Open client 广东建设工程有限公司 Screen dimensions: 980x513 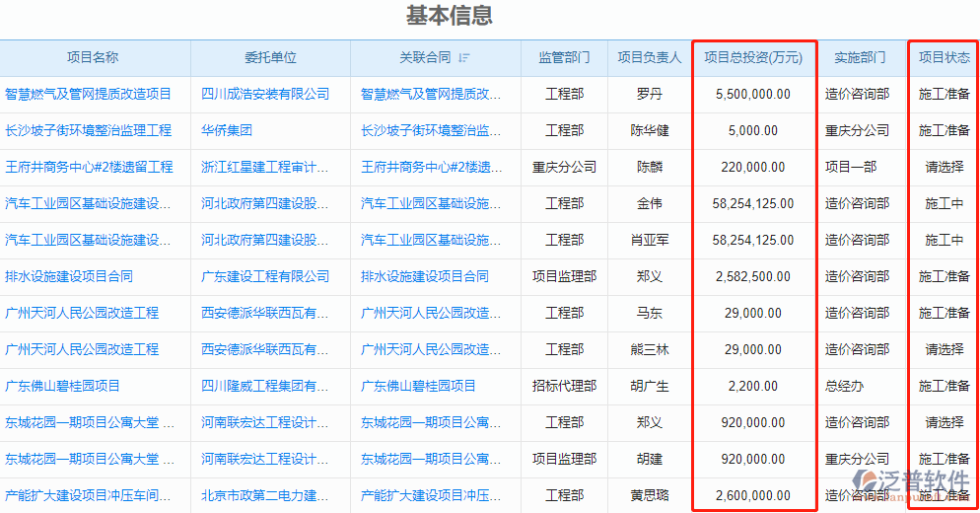point(265,276)
